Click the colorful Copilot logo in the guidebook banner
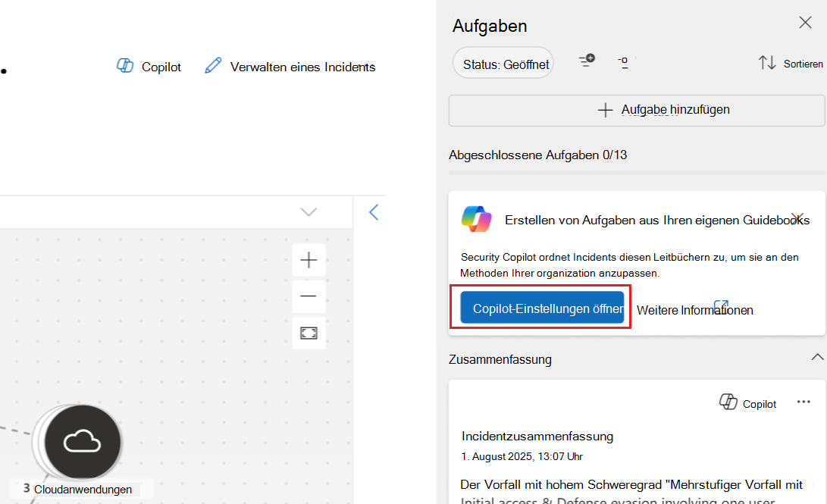 [477, 220]
